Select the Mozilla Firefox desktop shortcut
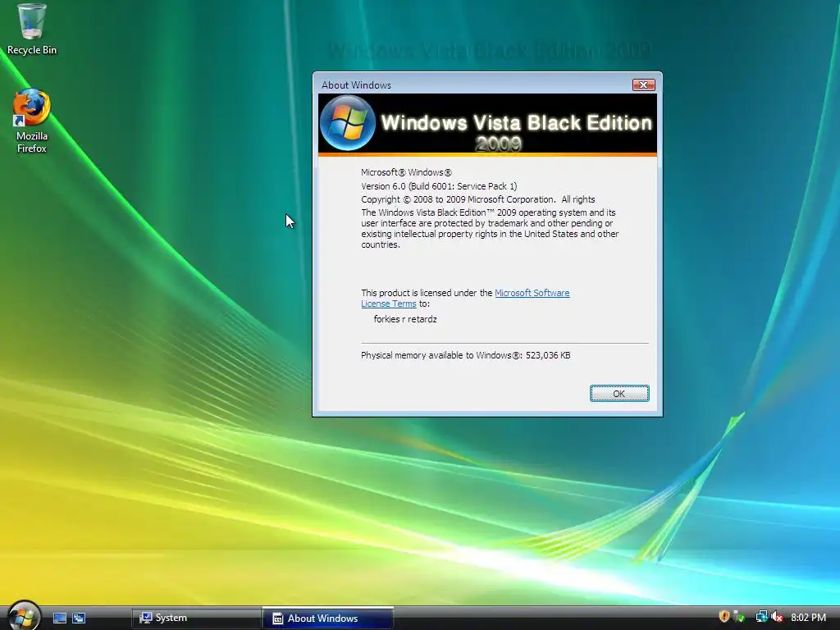The image size is (840, 630). click(32, 121)
